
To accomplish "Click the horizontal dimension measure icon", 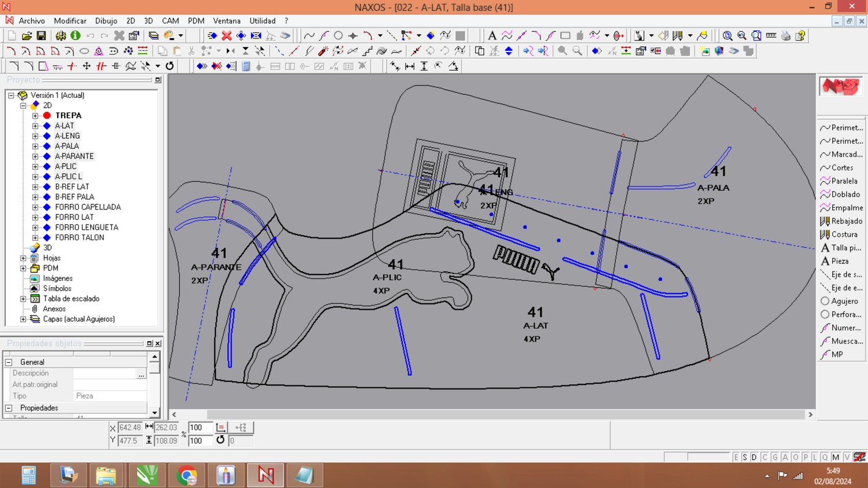I will pyautogui.click(x=410, y=66).
